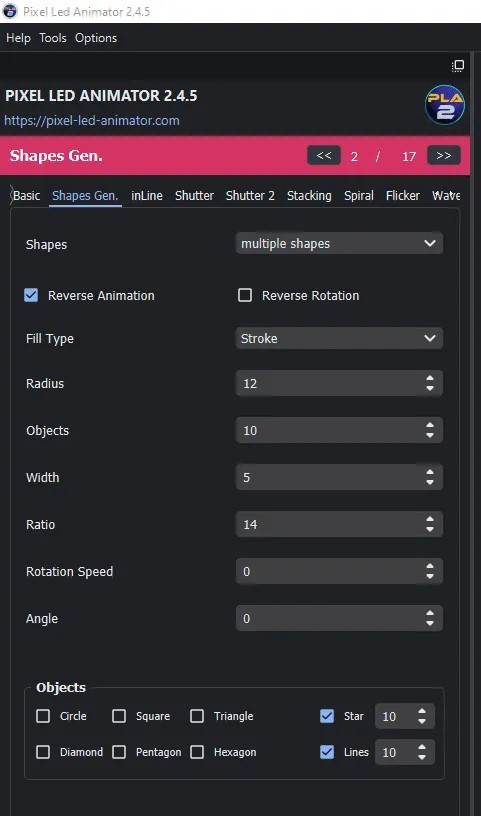
Task: Switch to the Stacking tab
Action: coord(309,196)
